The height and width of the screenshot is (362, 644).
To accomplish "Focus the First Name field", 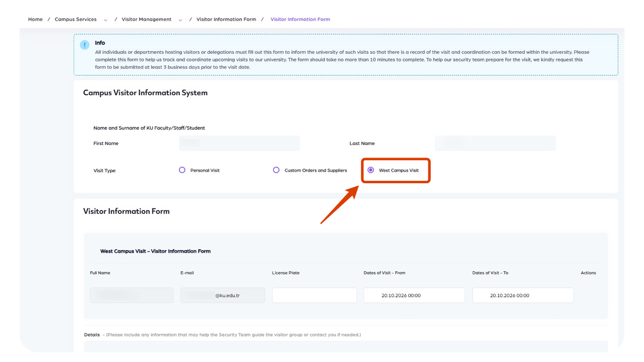I will (239, 143).
